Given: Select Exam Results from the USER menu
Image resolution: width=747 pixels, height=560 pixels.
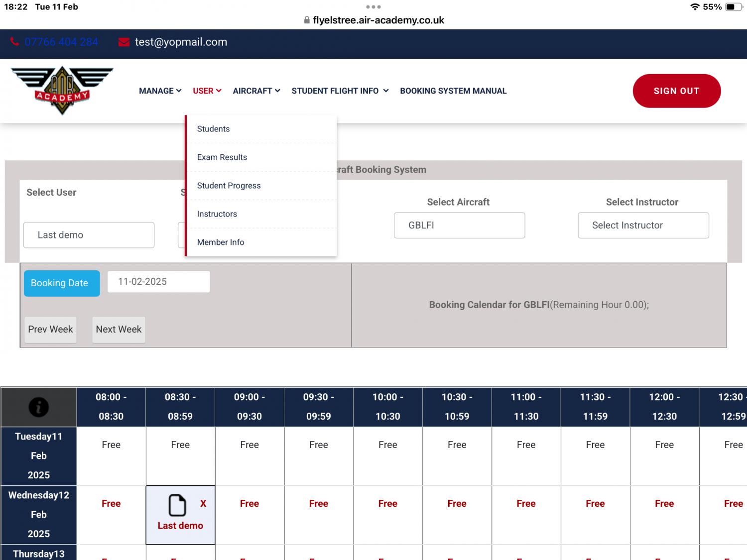Looking at the screenshot, I should pos(222,157).
